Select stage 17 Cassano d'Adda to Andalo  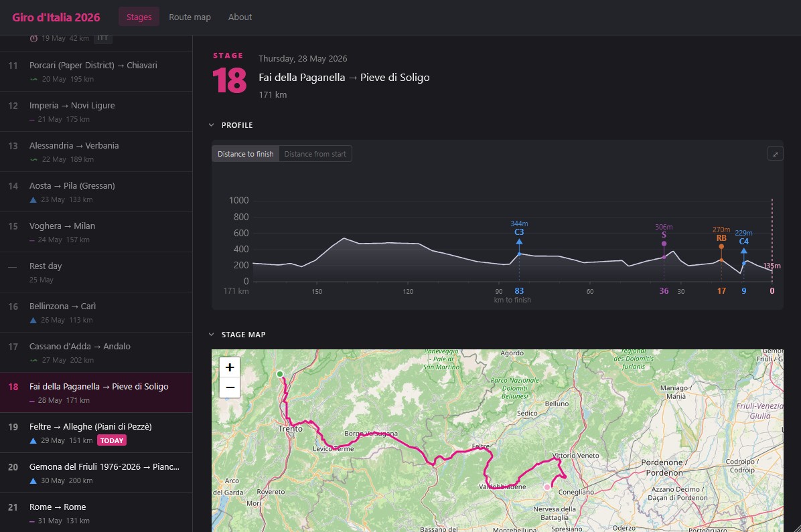click(x=96, y=353)
